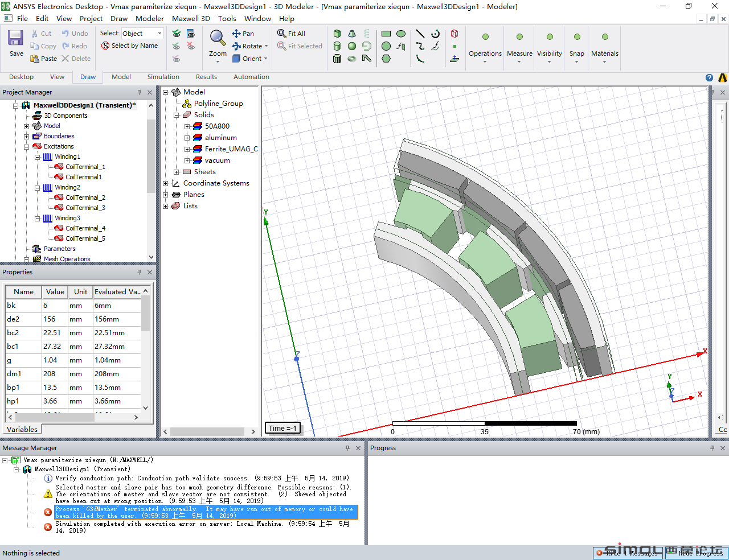Draw a center point arc
The width and height of the screenshot is (729, 560).
pos(435,34)
